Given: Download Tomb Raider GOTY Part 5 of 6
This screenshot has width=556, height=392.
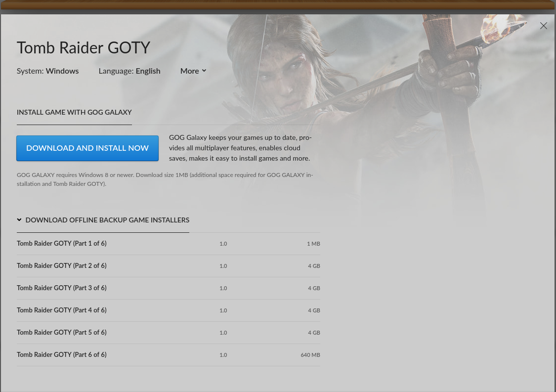Looking at the screenshot, I should pos(169,332).
